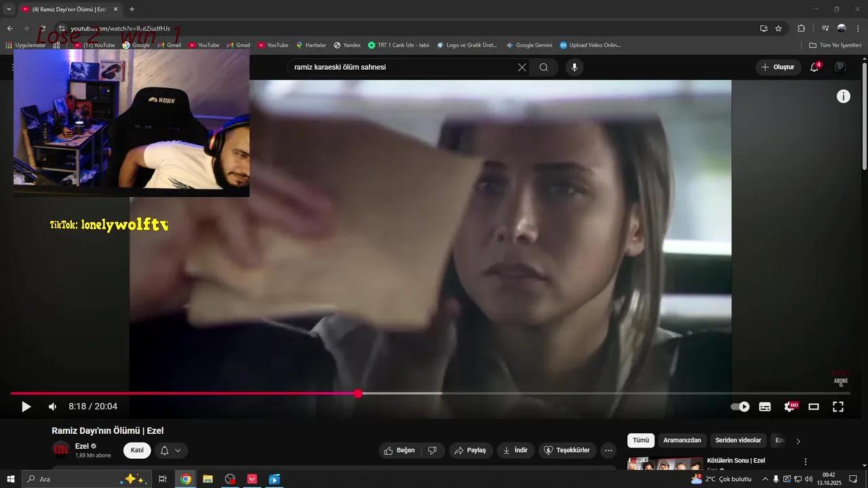Share the video with Paylaş
868x488 pixels.
pos(471,450)
